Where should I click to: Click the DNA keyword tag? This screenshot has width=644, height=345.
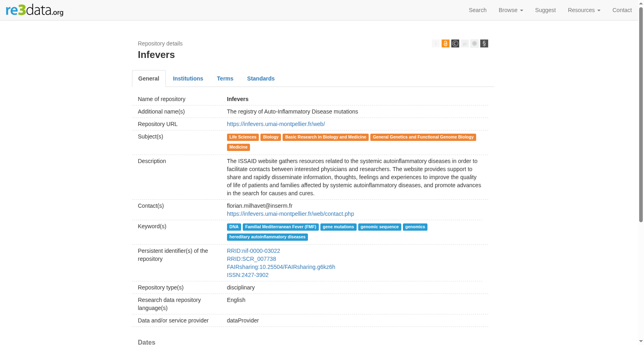(234, 227)
